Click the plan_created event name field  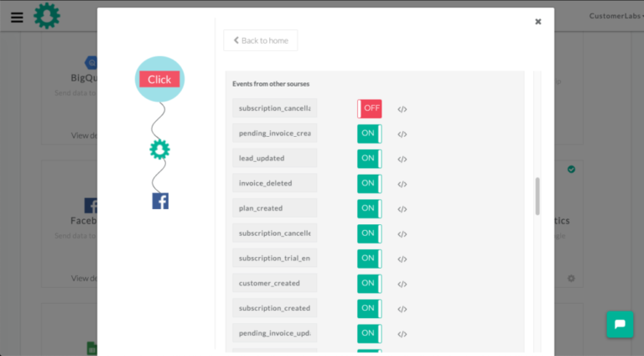click(275, 208)
